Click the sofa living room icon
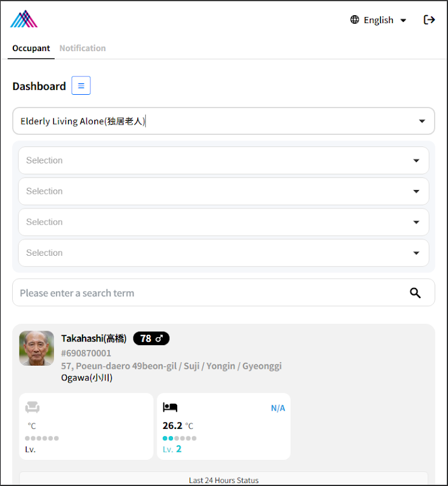 coord(32,408)
